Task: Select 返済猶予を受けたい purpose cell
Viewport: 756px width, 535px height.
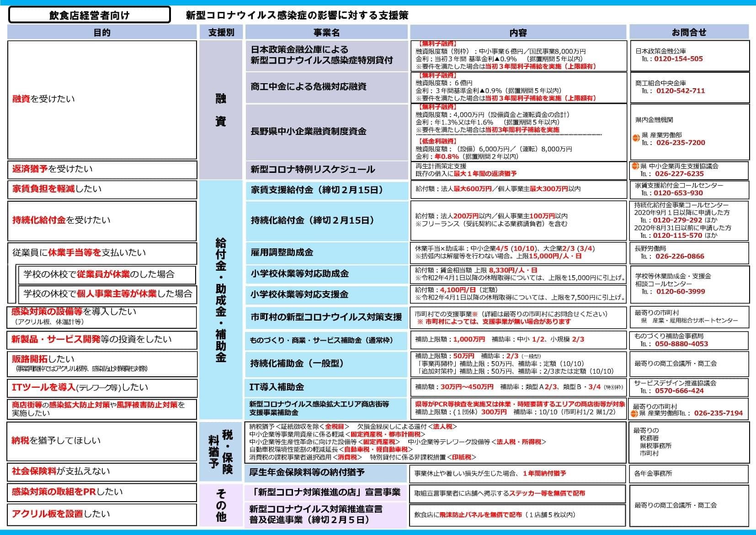Action: click(x=102, y=169)
